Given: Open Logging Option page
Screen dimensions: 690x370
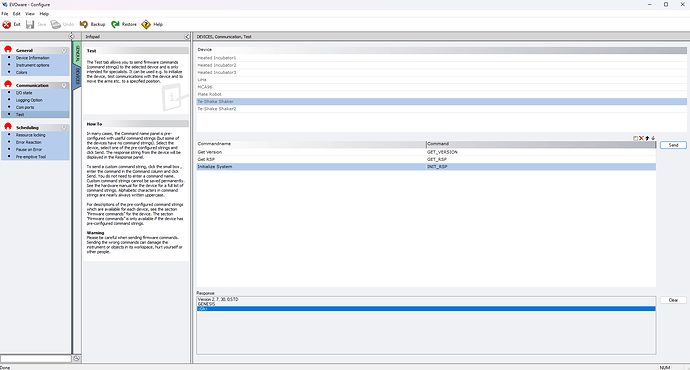Looking at the screenshot, I should coord(29,100).
